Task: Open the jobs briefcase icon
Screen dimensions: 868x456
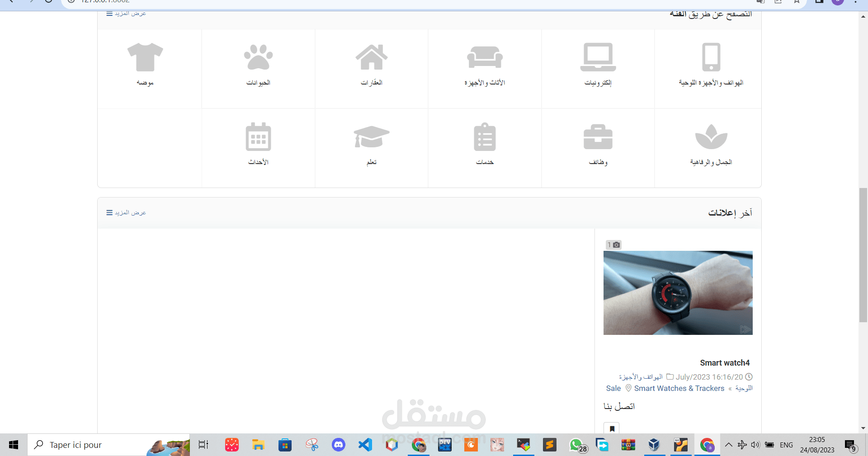Action: point(598,136)
